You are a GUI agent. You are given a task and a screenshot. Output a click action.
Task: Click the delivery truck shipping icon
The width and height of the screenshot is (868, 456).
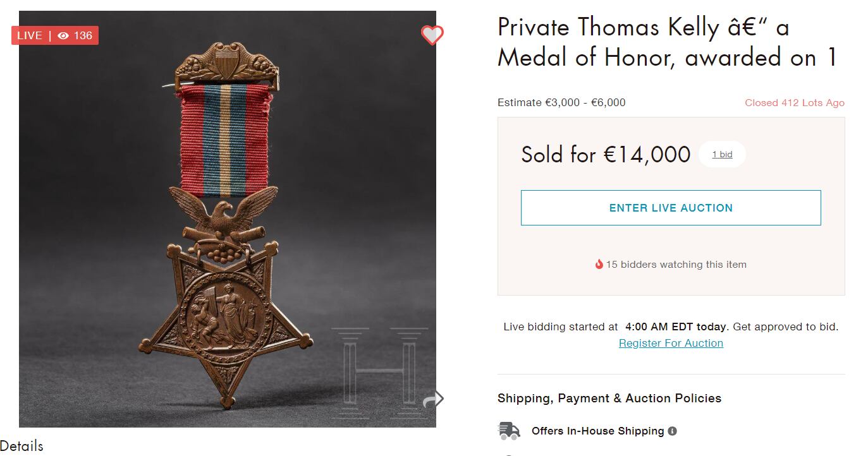coord(509,431)
